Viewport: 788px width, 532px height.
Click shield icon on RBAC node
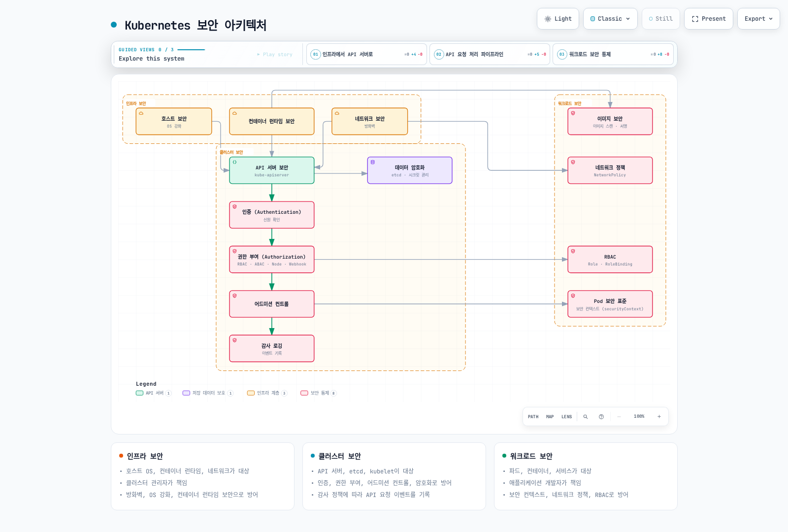point(573,251)
